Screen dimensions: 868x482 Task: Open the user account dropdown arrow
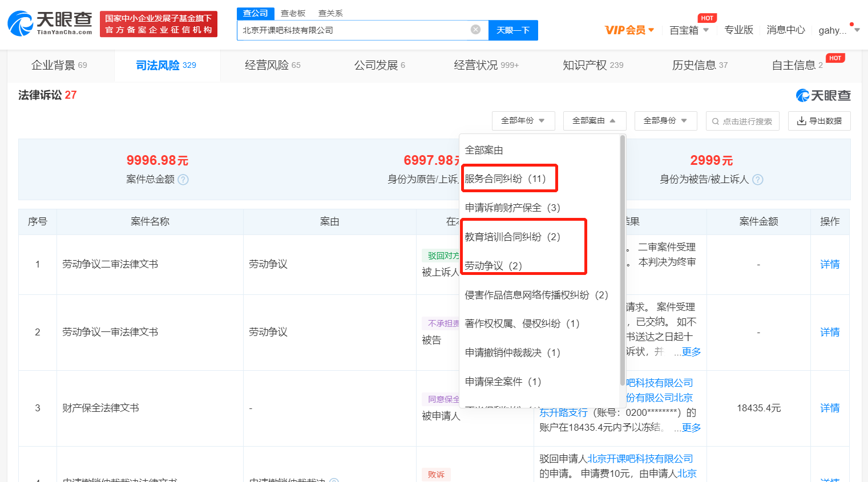pyautogui.click(x=857, y=30)
